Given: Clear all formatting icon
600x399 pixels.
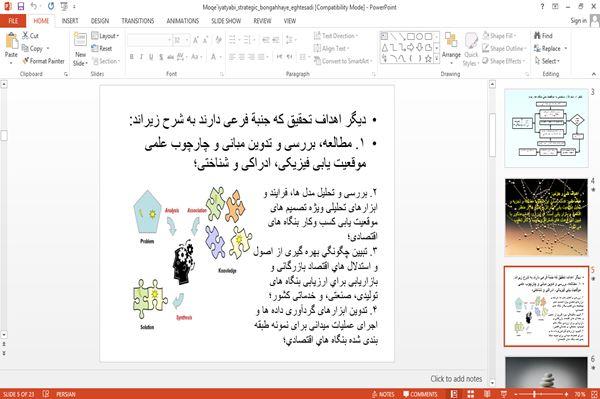Looking at the screenshot, I should [x=218, y=40].
